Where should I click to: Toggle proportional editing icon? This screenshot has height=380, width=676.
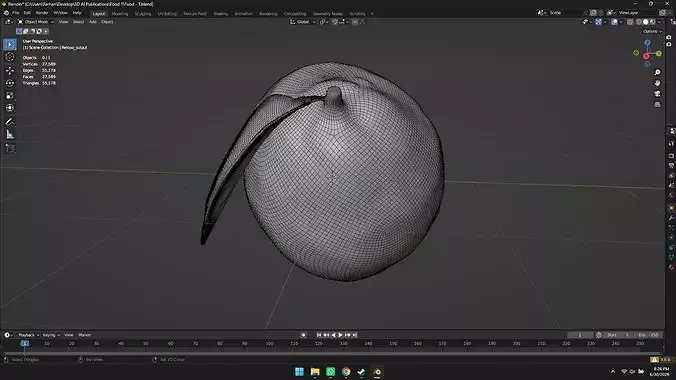[x=355, y=22]
